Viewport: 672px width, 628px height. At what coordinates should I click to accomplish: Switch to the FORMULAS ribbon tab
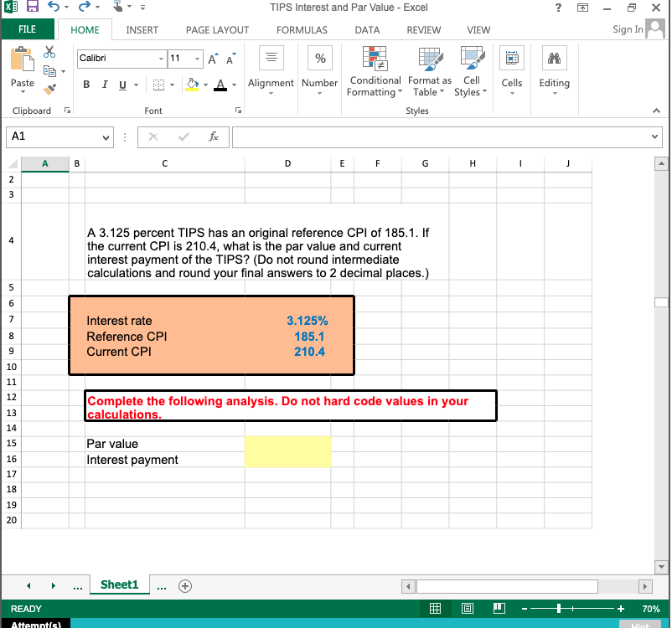point(301,29)
